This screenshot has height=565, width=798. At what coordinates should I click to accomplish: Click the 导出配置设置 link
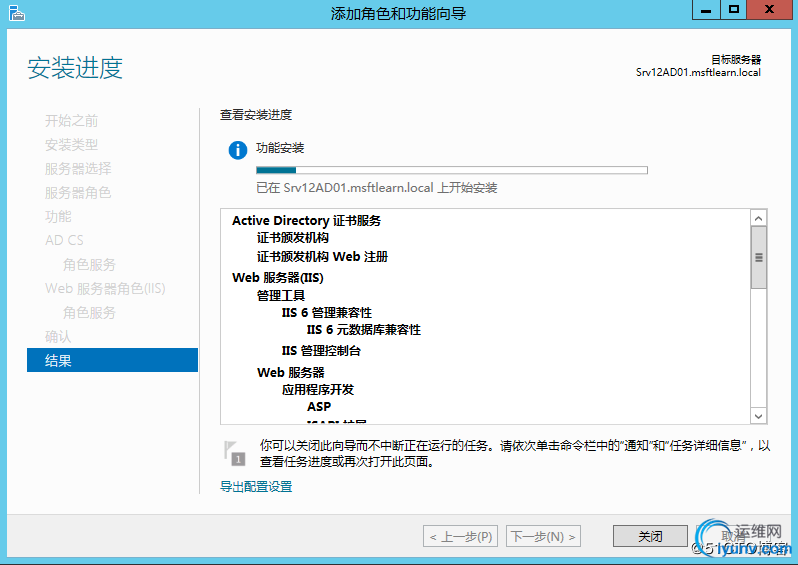point(256,487)
